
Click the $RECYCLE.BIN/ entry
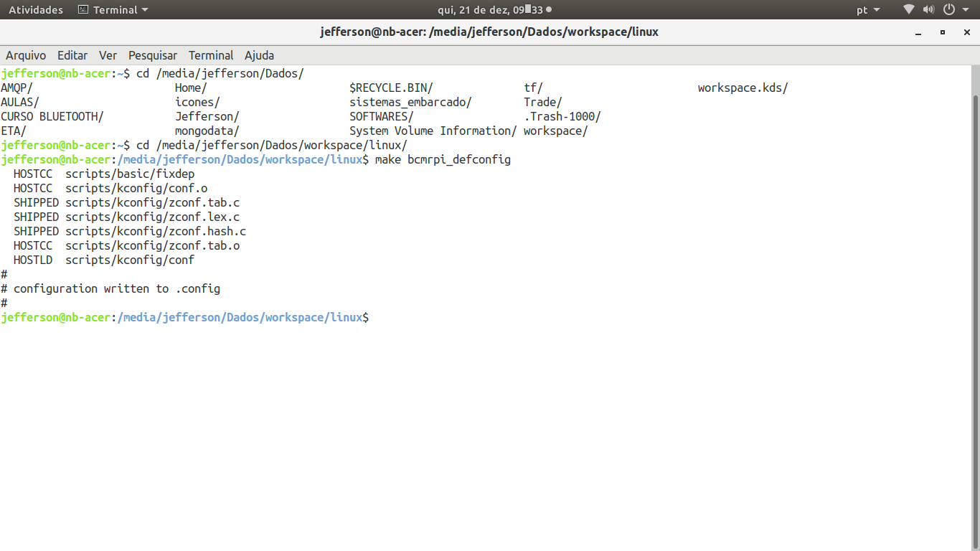tap(391, 88)
